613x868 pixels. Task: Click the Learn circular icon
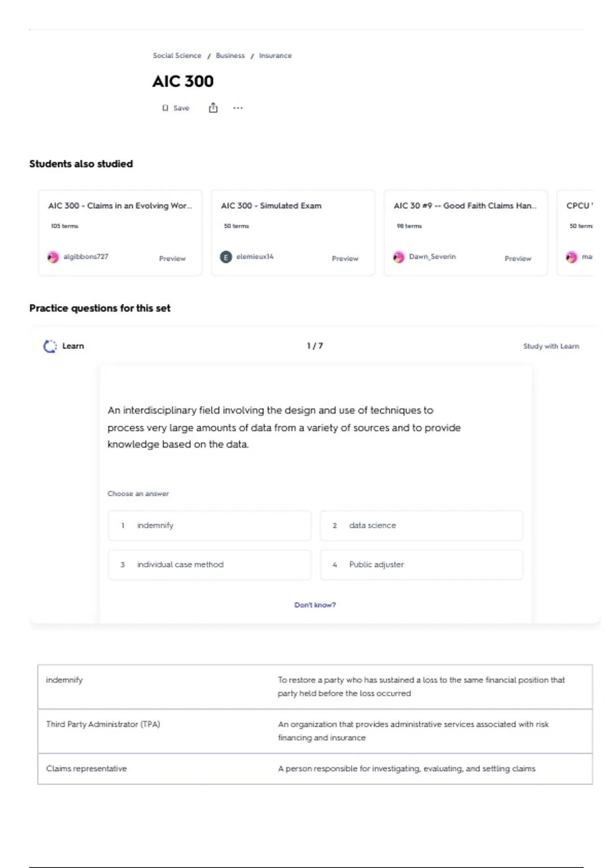(x=50, y=346)
